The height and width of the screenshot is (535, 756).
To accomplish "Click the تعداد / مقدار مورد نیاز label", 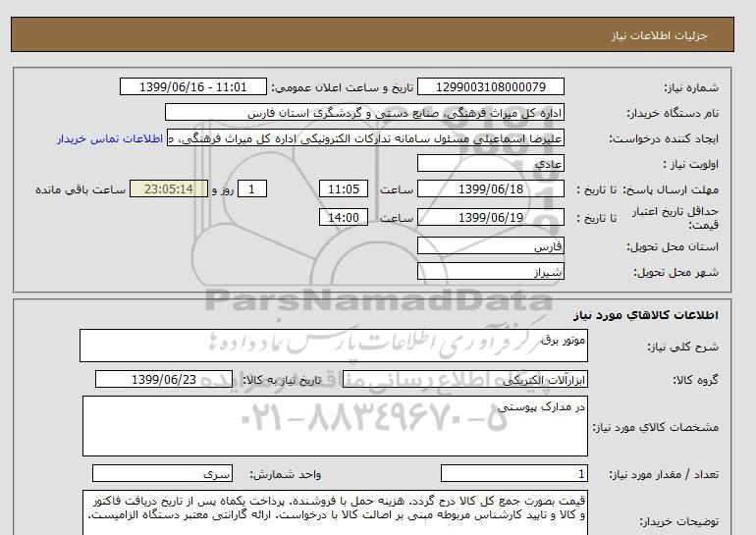I will [664, 475].
